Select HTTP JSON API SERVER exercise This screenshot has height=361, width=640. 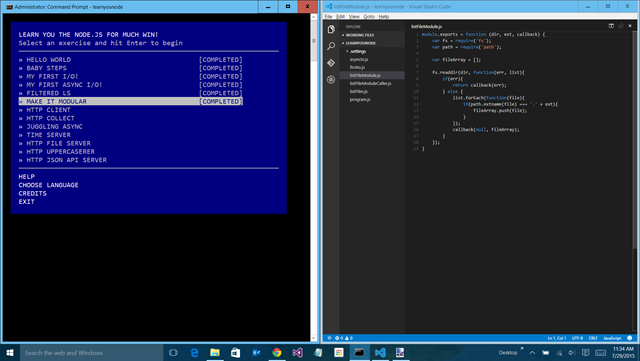tap(66, 160)
